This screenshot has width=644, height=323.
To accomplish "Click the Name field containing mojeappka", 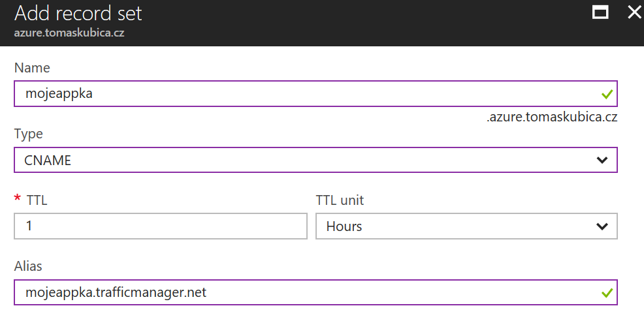I will pos(315,93).
